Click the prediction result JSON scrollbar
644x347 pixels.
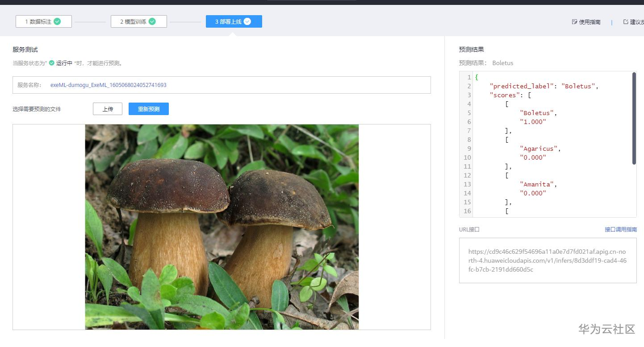click(x=634, y=118)
